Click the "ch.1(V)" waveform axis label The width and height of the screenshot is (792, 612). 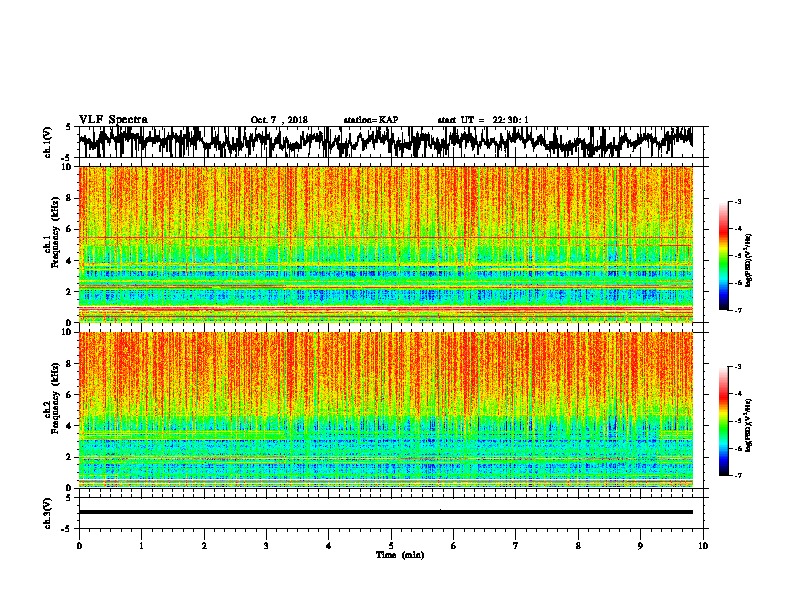(x=48, y=142)
